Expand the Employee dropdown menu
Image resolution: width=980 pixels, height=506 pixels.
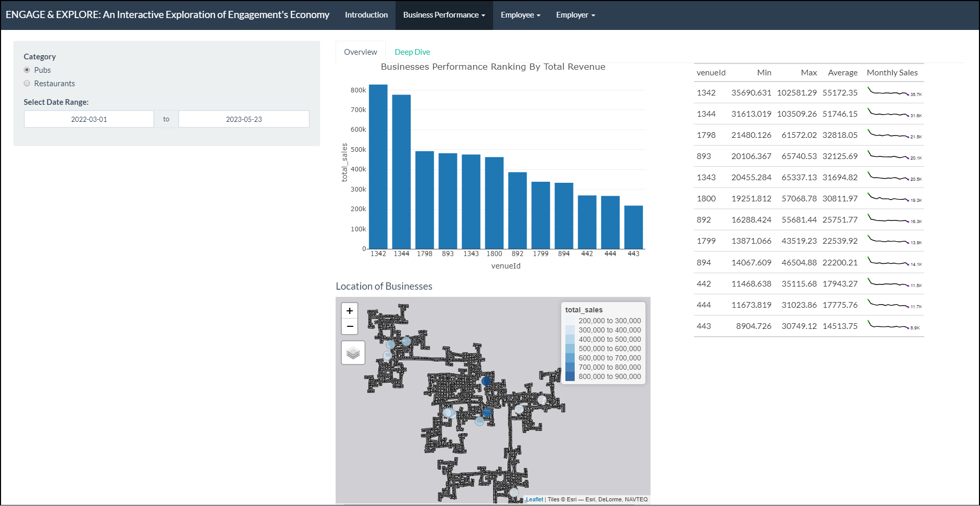[x=520, y=15]
